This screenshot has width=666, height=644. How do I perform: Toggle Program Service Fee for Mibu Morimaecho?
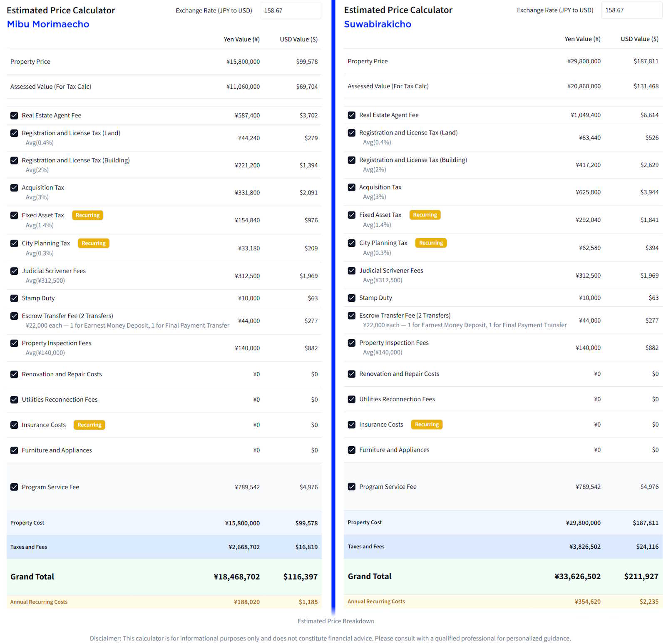pyautogui.click(x=14, y=487)
